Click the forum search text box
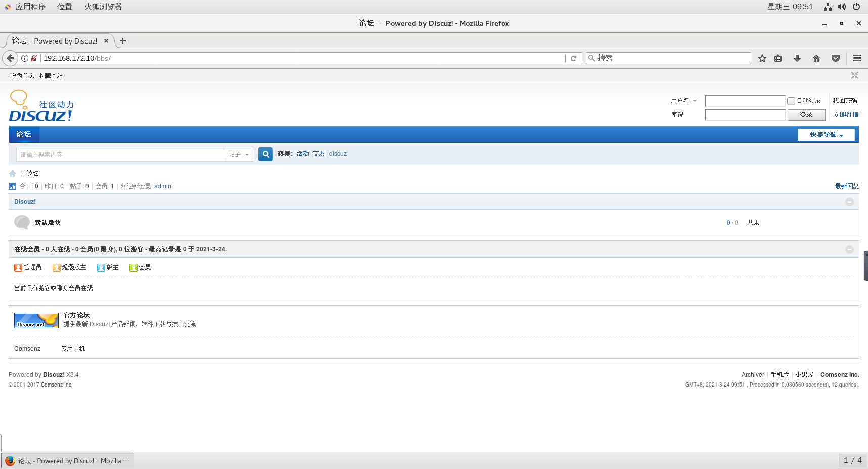The width and height of the screenshot is (868, 469). coord(120,154)
